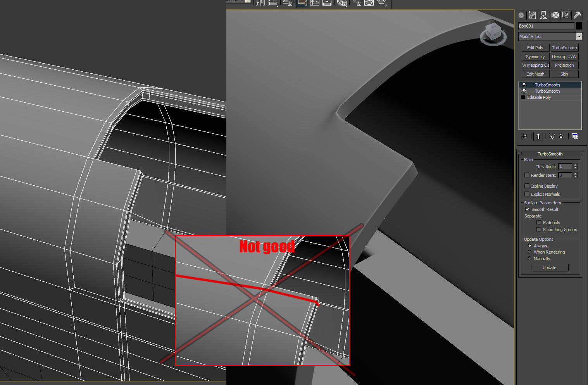Toggle the Graphite Modeling ribbon button
This screenshot has height=385, width=588.
pyautogui.click(x=302, y=3)
